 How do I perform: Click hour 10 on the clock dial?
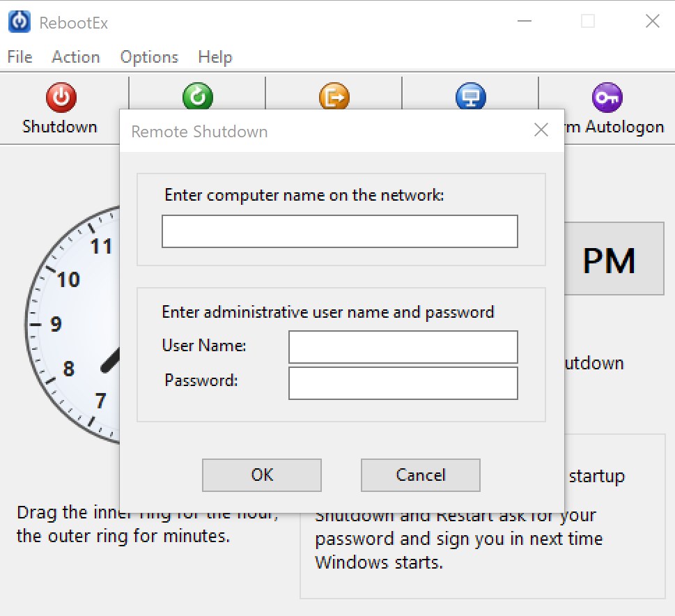pos(68,279)
